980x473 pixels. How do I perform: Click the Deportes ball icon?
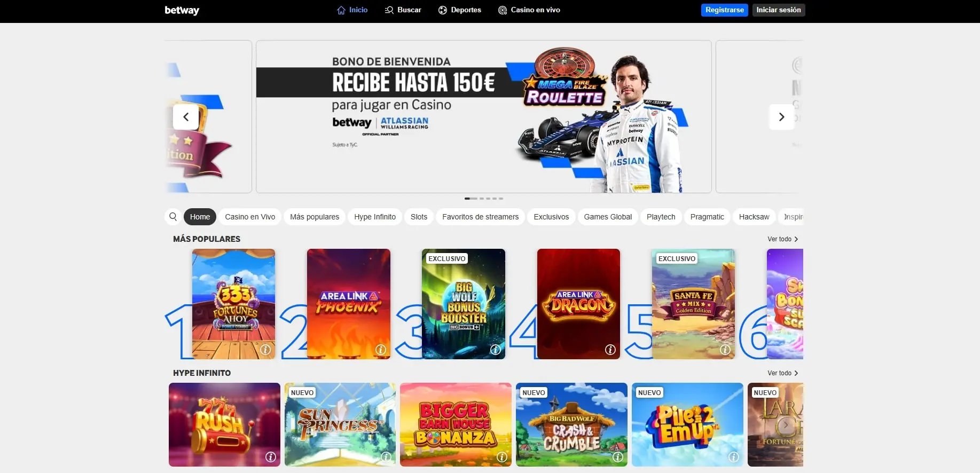tap(443, 10)
